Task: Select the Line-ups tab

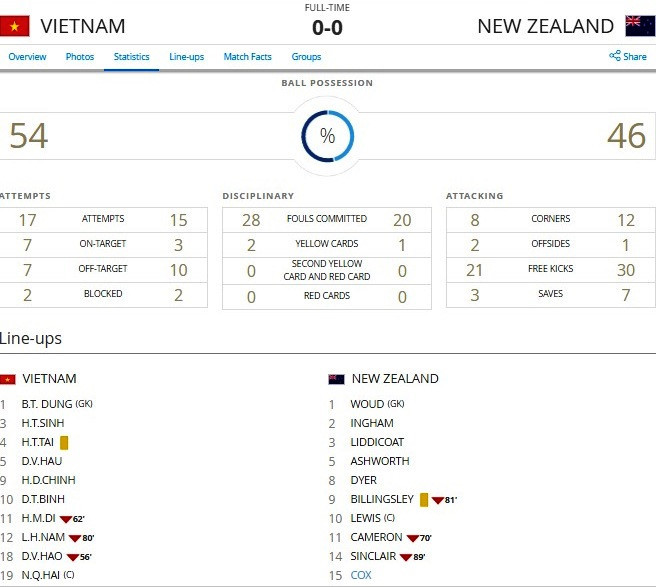Action: pyautogui.click(x=187, y=57)
